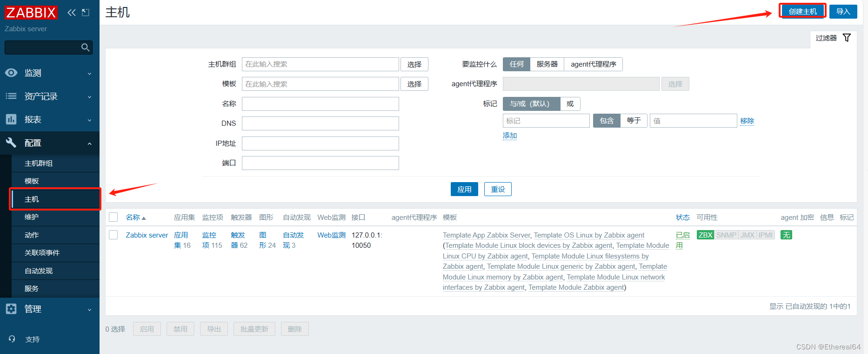The width and height of the screenshot is (868, 354).
Task: Click the eye icon for 监测
Action: coord(11,73)
